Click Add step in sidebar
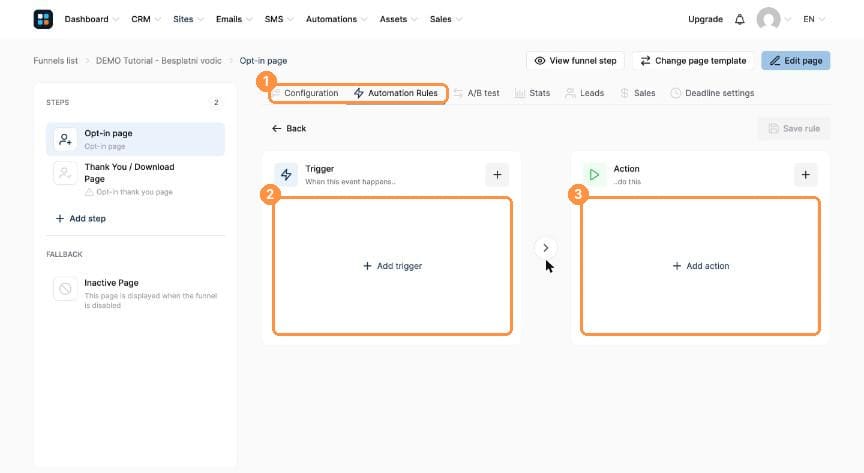Viewport: 864px width, 473px height. click(80, 219)
